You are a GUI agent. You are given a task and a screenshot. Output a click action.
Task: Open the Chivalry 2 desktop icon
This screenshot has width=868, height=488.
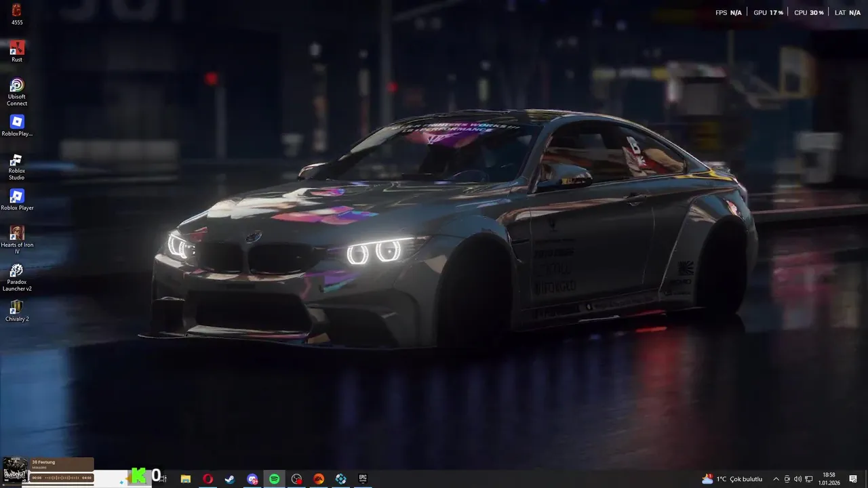(x=17, y=311)
